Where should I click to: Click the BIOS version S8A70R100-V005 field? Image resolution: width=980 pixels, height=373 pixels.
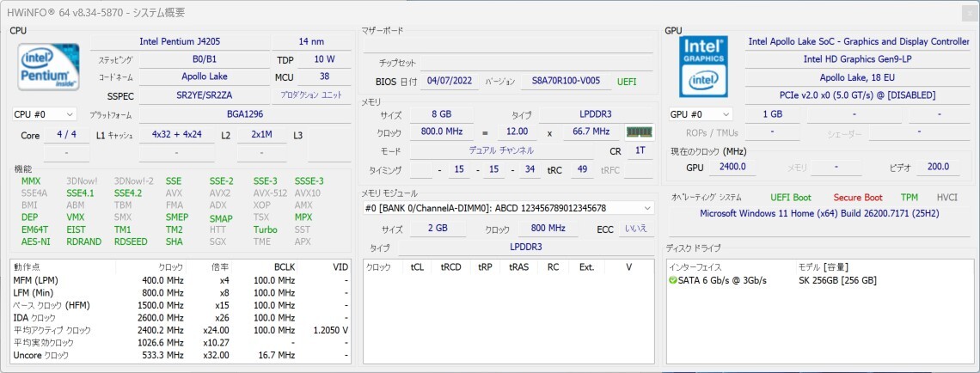click(x=566, y=82)
